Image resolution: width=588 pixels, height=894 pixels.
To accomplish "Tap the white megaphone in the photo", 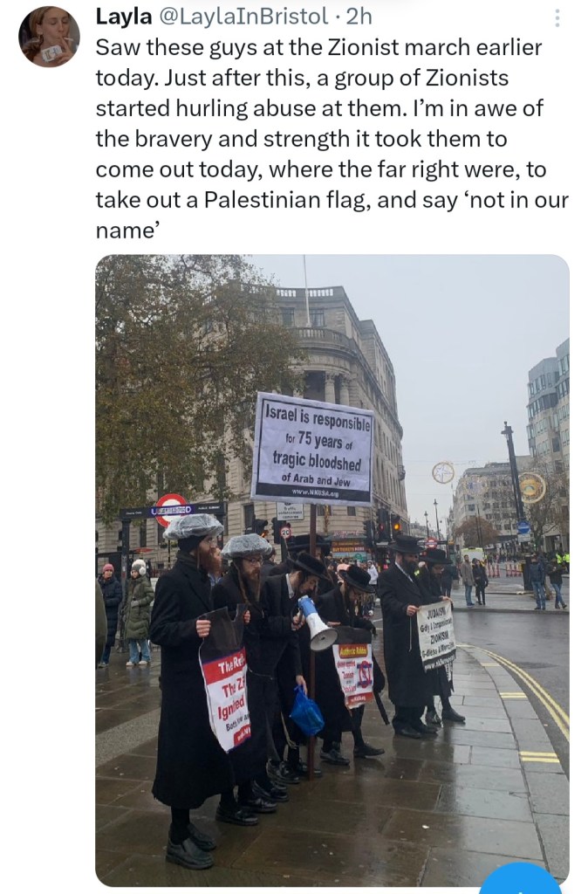I will pos(317,622).
